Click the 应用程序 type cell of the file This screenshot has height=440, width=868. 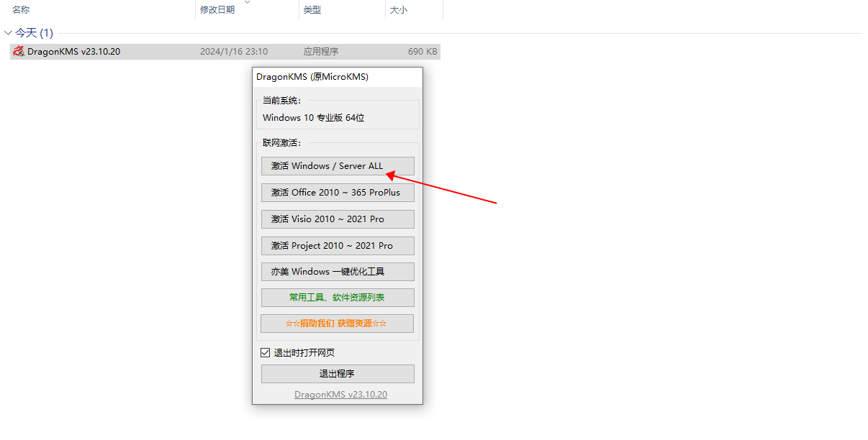pyautogui.click(x=320, y=52)
